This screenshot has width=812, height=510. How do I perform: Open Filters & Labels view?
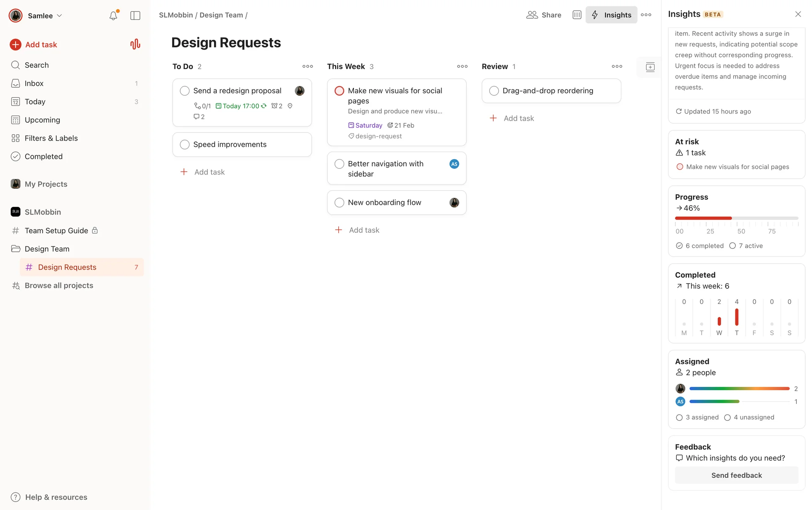coord(51,138)
